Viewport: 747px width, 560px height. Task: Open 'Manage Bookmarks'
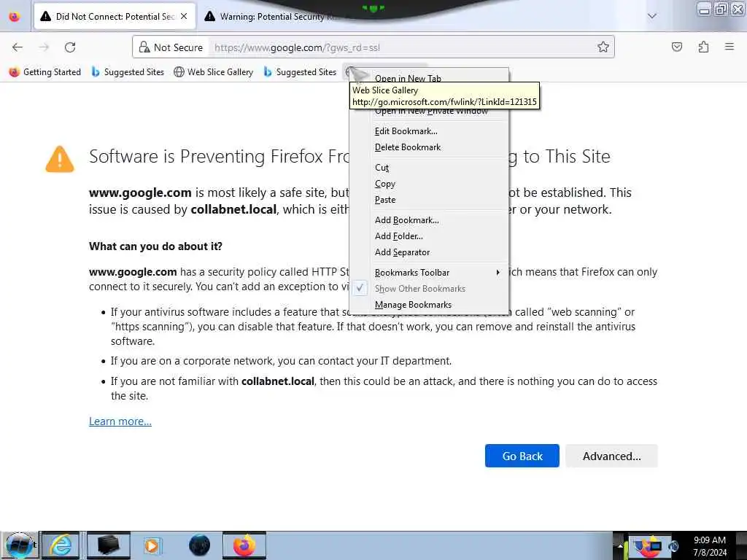(413, 305)
